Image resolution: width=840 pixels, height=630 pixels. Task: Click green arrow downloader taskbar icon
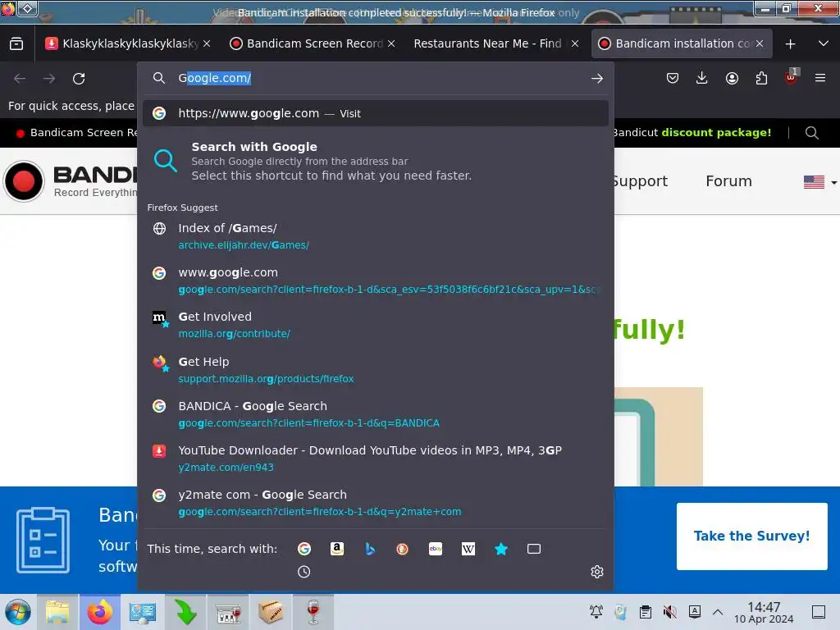pyautogui.click(x=185, y=612)
